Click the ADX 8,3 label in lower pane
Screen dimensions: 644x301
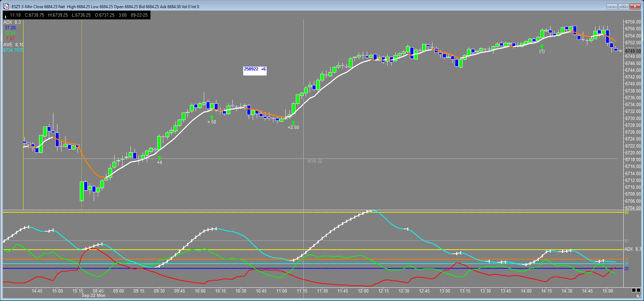(x=632, y=249)
